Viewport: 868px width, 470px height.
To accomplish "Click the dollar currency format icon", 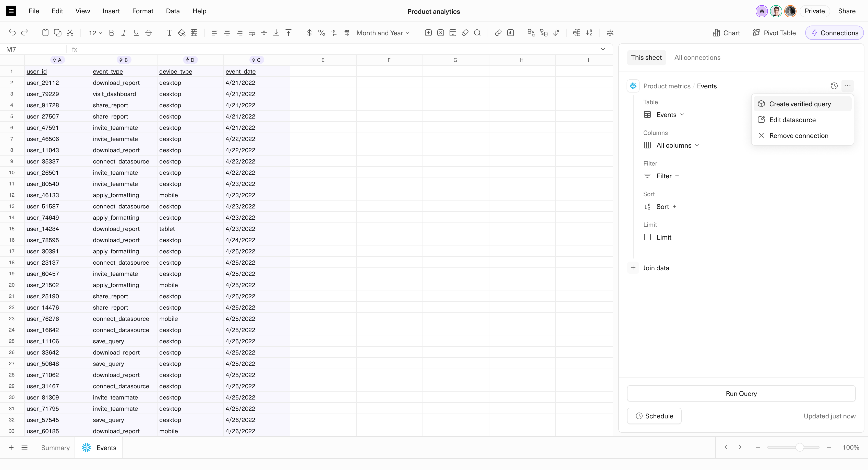I will (309, 33).
